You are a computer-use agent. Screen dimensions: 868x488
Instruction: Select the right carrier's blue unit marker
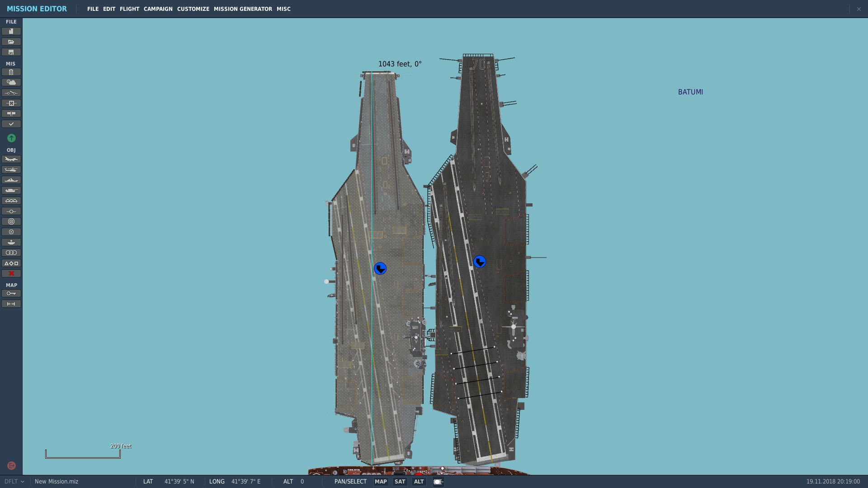pyautogui.click(x=480, y=262)
